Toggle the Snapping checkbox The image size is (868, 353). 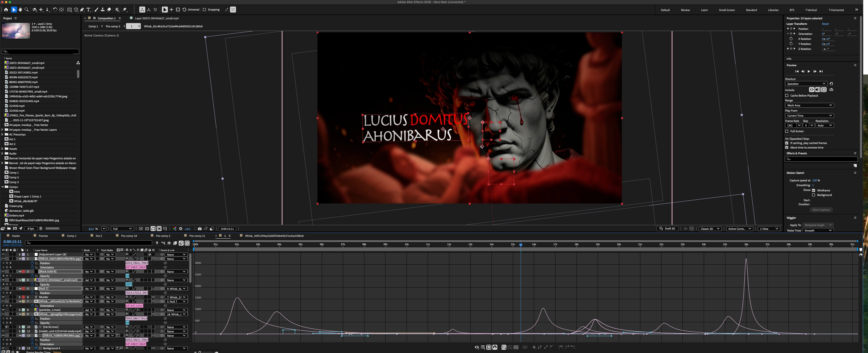pos(204,10)
